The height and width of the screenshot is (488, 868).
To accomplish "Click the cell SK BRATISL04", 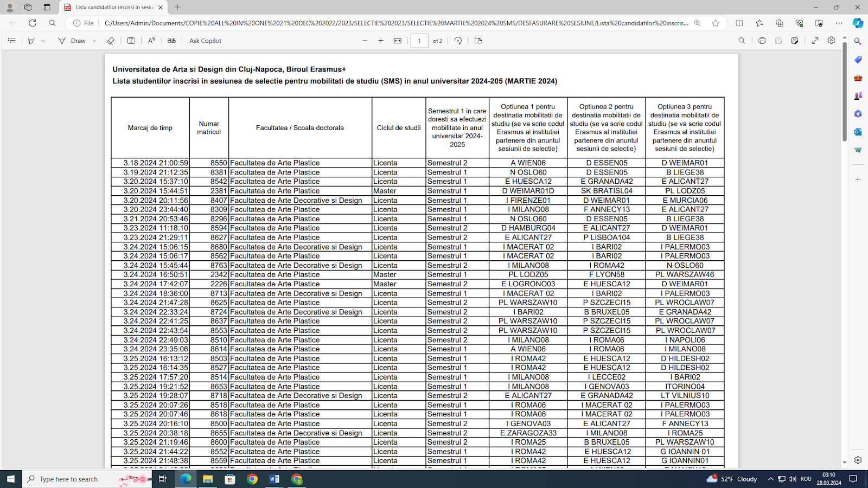I will 607,191.
